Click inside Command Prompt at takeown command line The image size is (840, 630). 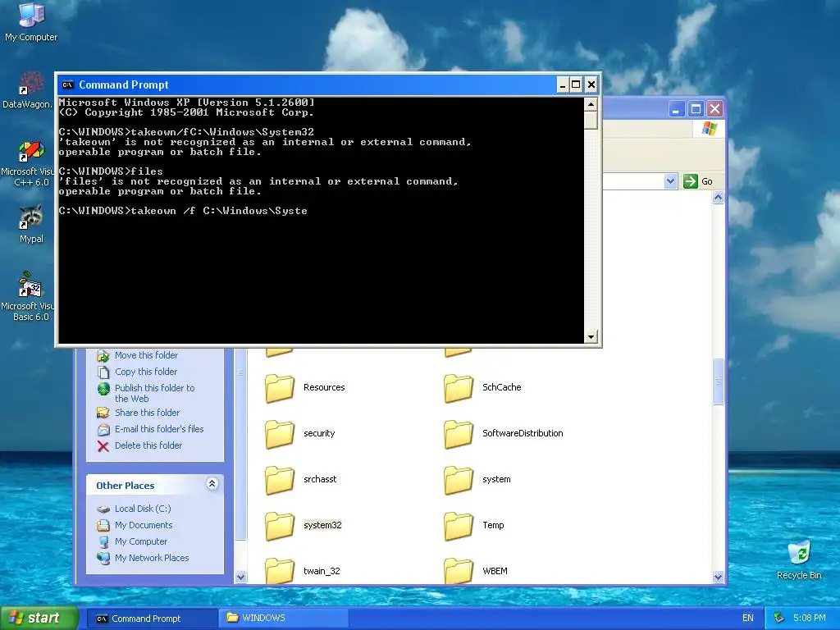tap(183, 211)
